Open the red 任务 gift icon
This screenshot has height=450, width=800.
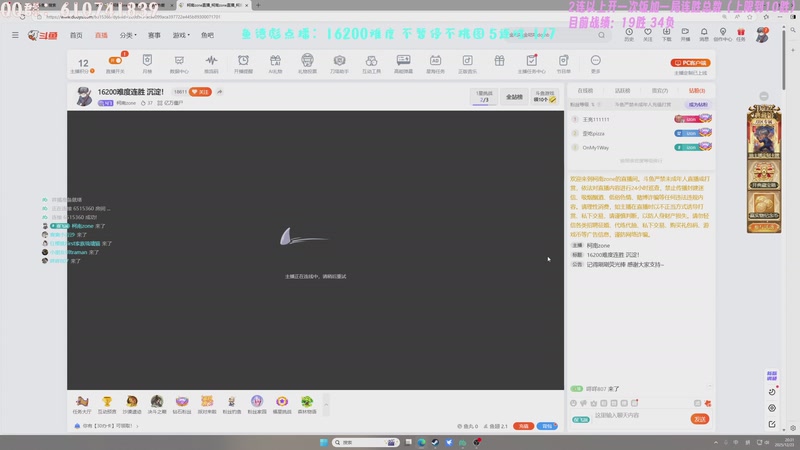(741, 34)
